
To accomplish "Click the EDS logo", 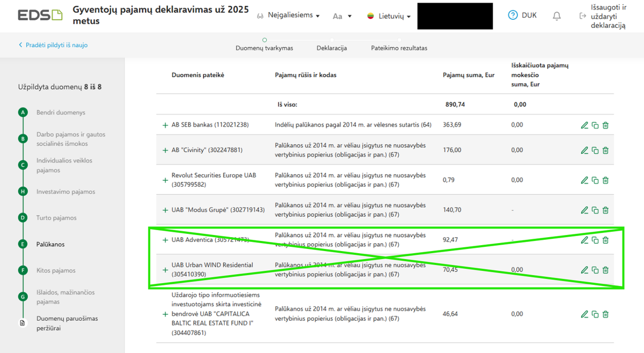I will tap(40, 15).
